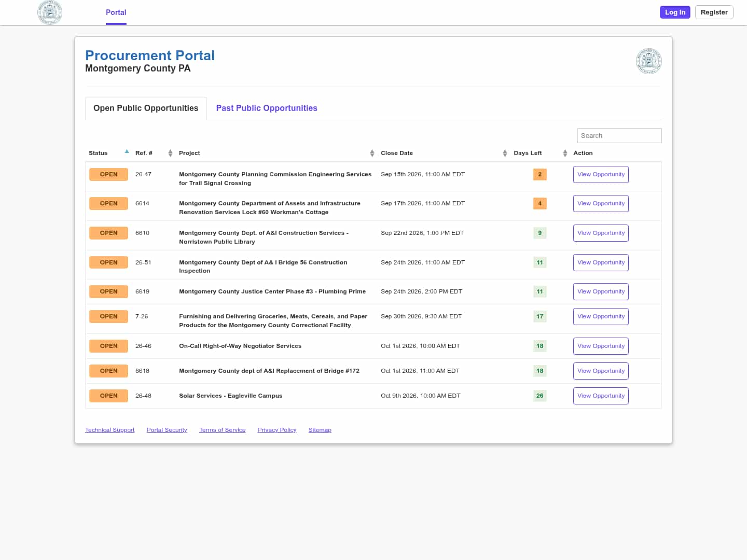Click the county seal beside Procurement Portal title
The image size is (747, 560).
(x=648, y=61)
